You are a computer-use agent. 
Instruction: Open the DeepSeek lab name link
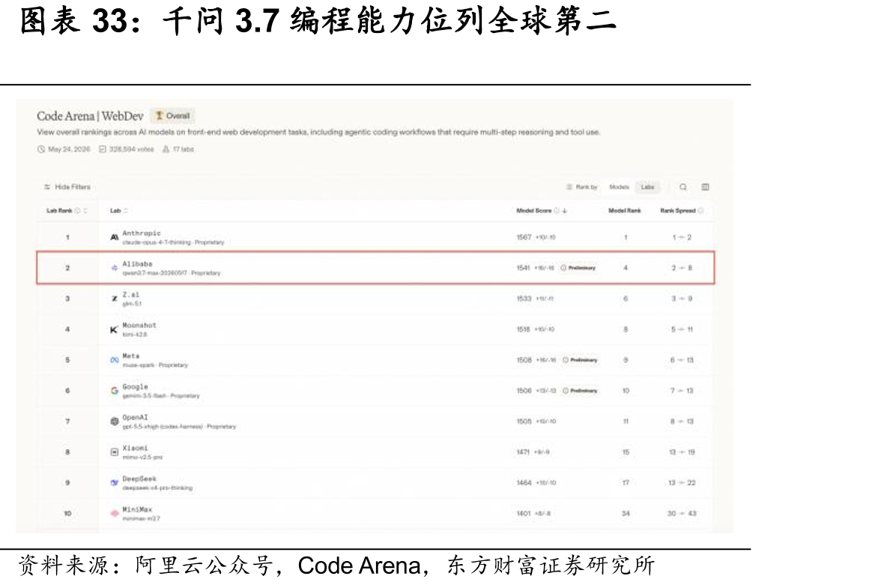click(x=139, y=479)
